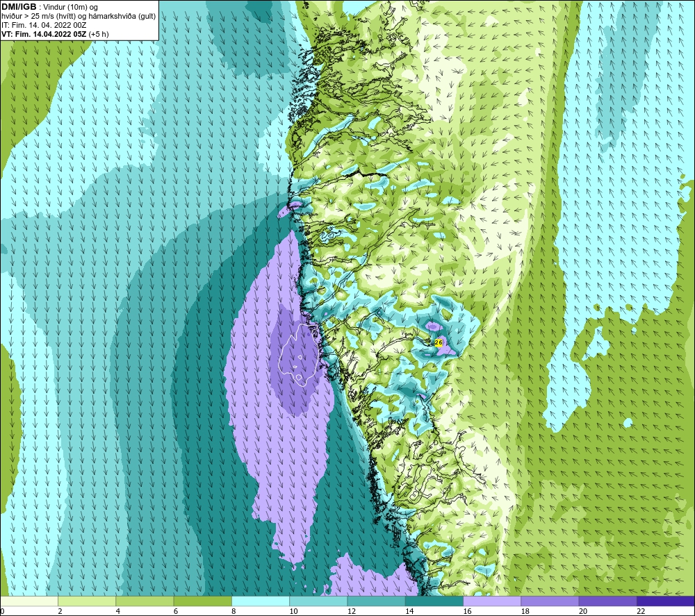This screenshot has width=695, height=616.
Task: Select the 14–16 m/s dark teal legend swatch
Action: coord(434,601)
